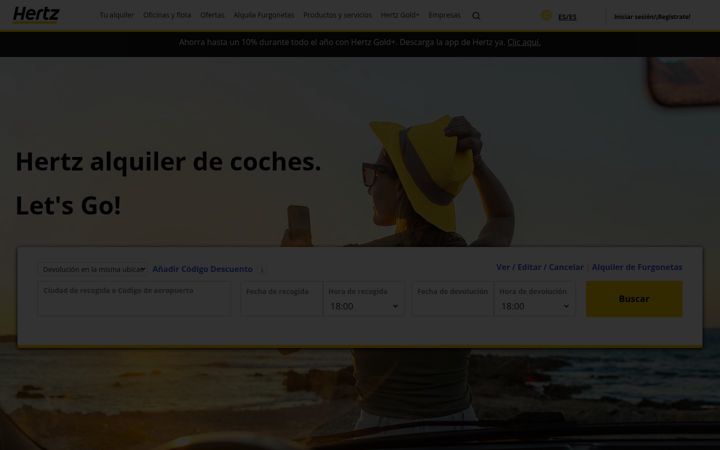Click the Let's Go! heading text
Screen dimensions: 720x450
68,205
